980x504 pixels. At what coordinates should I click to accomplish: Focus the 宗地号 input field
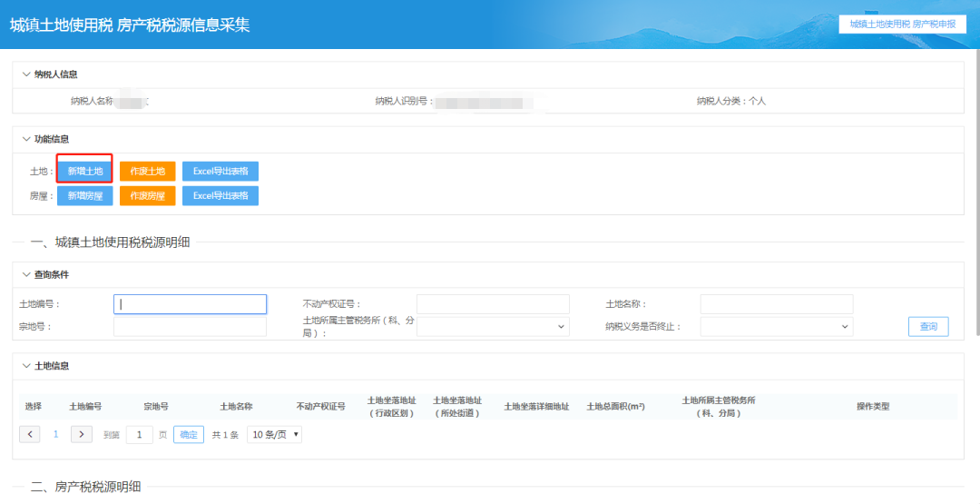(190, 326)
